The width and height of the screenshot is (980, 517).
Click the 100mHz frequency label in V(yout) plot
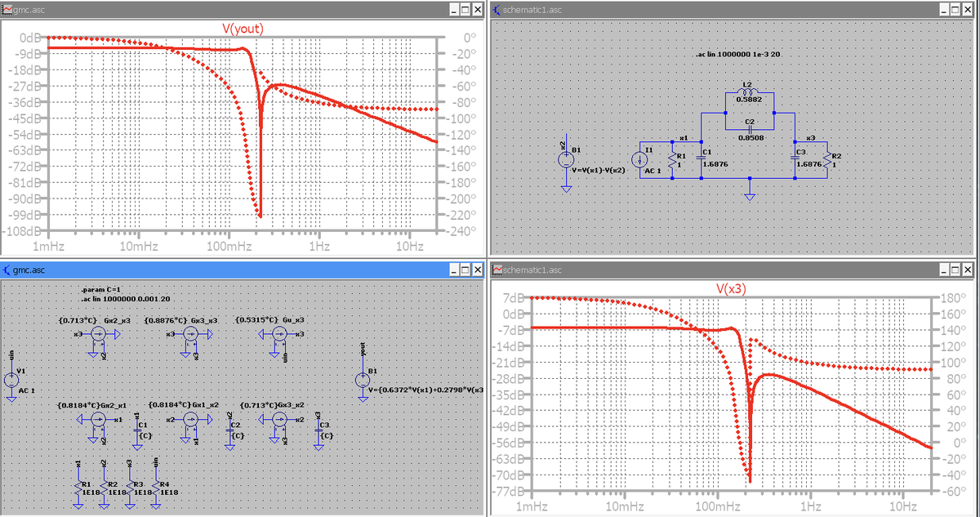(x=229, y=245)
